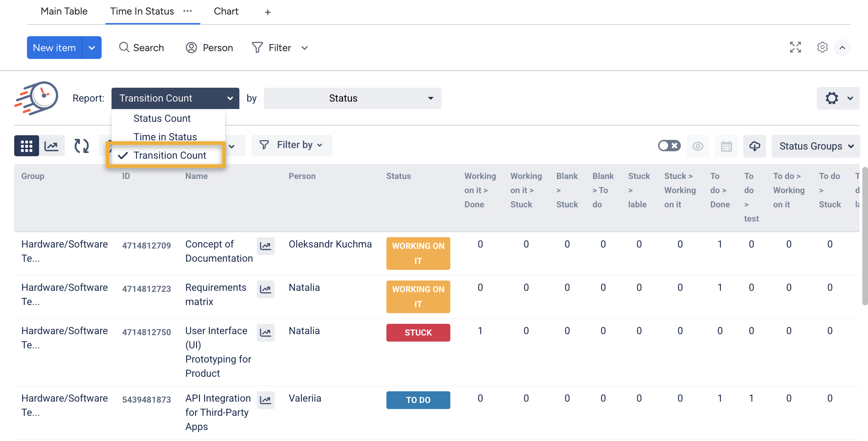Expand the 'by Status' dropdown
This screenshot has width=868, height=441.
pyautogui.click(x=352, y=98)
